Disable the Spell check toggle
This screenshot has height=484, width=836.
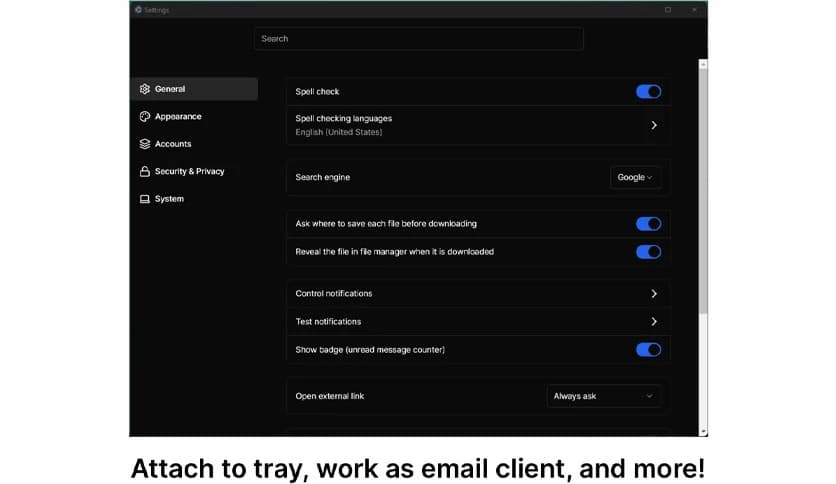[x=648, y=92]
